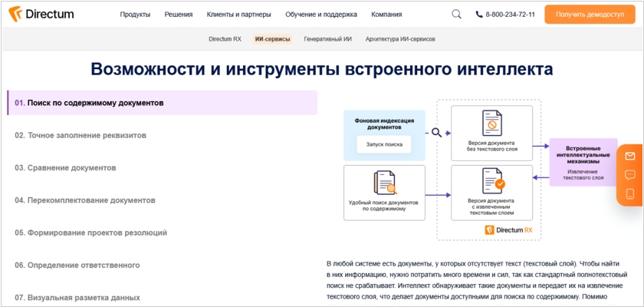Image resolution: width=644 pixels, height=307 pixels.
Task: Select 02. Точное заполнение реквизитов
Action: [x=80, y=135]
